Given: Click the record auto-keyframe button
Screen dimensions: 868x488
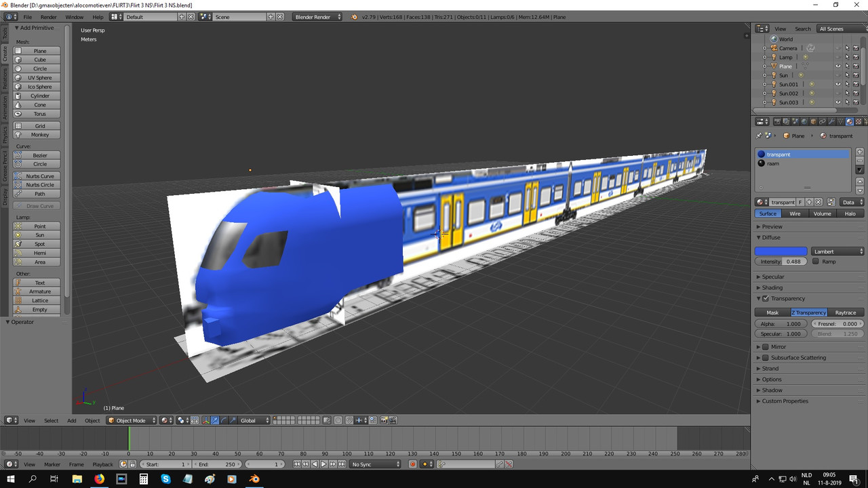Looking at the screenshot, I should coord(412,464).
